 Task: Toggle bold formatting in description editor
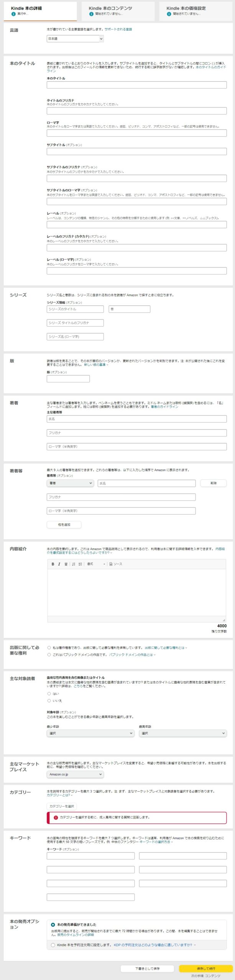pyautogui.click(x=53, y=564)
